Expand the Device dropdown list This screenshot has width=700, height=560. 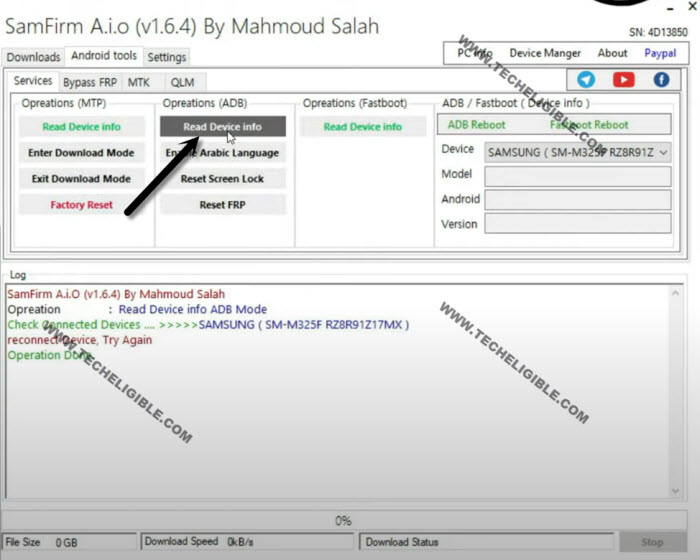tap(663, 153)
